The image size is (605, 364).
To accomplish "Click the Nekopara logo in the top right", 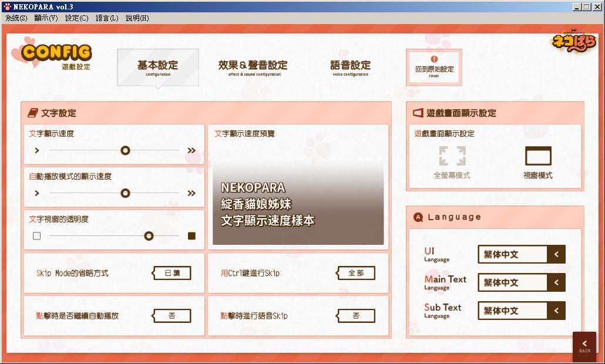I will click(x=574, y=42).
